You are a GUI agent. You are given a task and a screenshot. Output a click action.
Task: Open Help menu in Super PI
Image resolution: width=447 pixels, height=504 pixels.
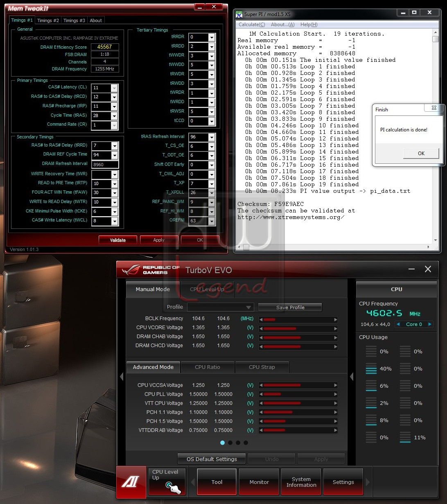(309, 25)
